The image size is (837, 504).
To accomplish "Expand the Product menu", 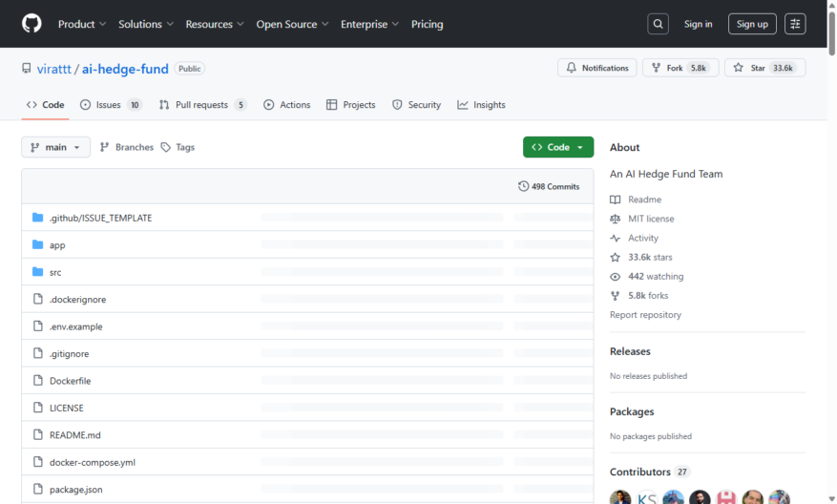I will (82, 24).
